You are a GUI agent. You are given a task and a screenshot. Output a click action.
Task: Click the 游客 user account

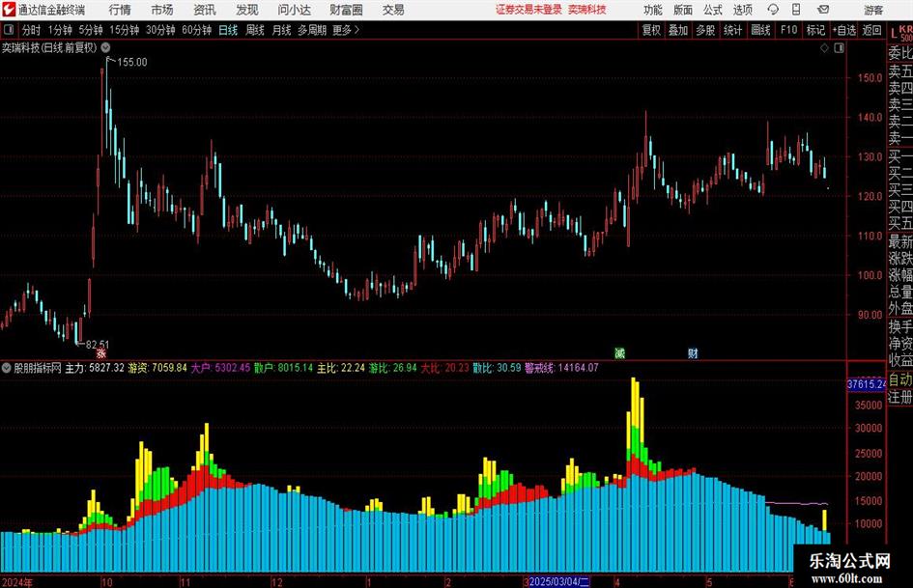click(873, 10)
